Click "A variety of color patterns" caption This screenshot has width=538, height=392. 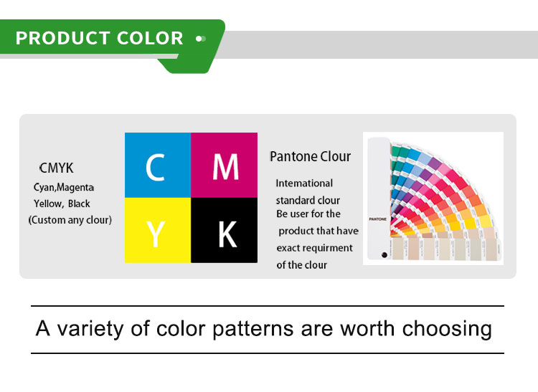pos(264,329)
